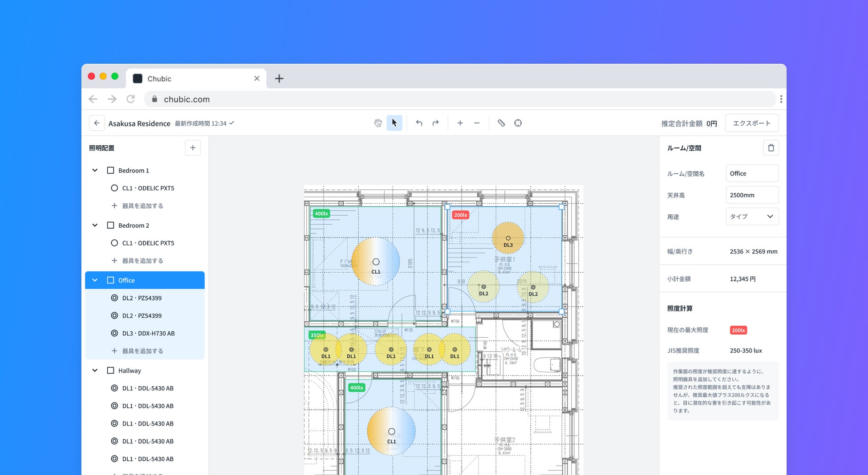Collapse the Office group chevron
The image size is (868, 475).
click(x=95, y=280)
